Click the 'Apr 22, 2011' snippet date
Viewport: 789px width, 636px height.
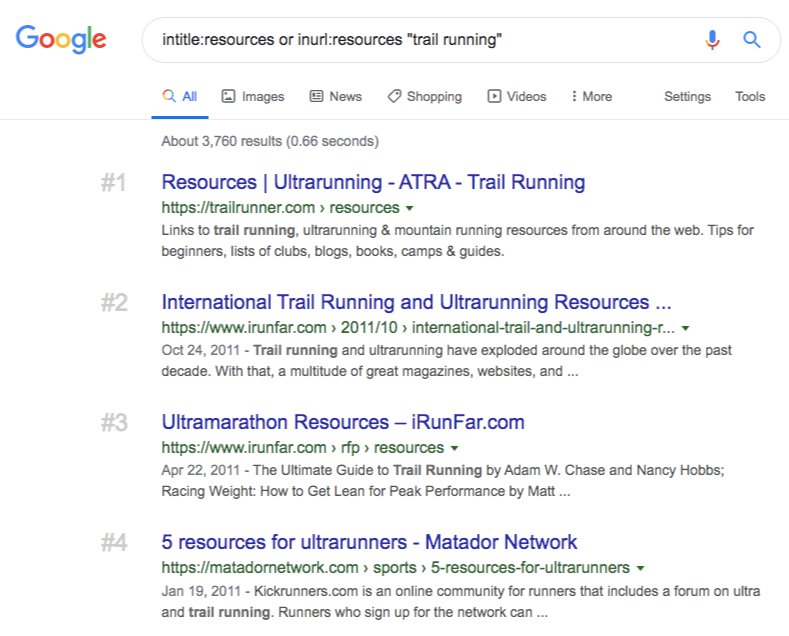[x=200, y=470]
